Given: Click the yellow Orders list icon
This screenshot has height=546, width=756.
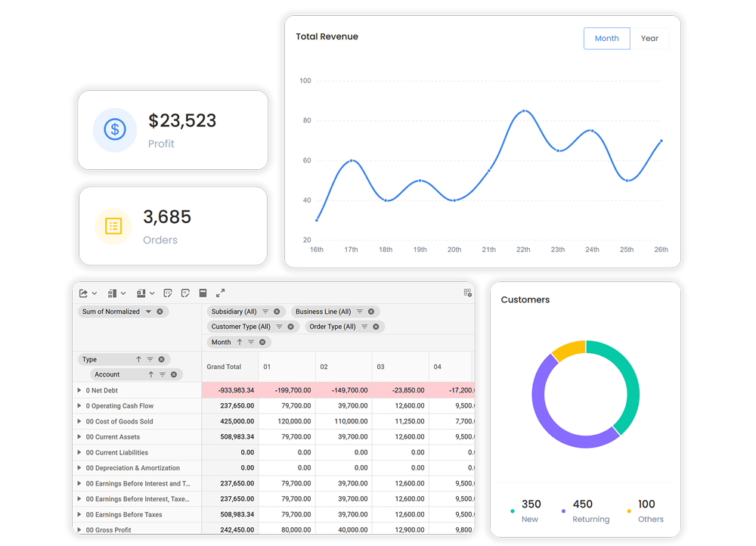Looking at the screenshot, I should pyautogui.click(x=113, y=225).
